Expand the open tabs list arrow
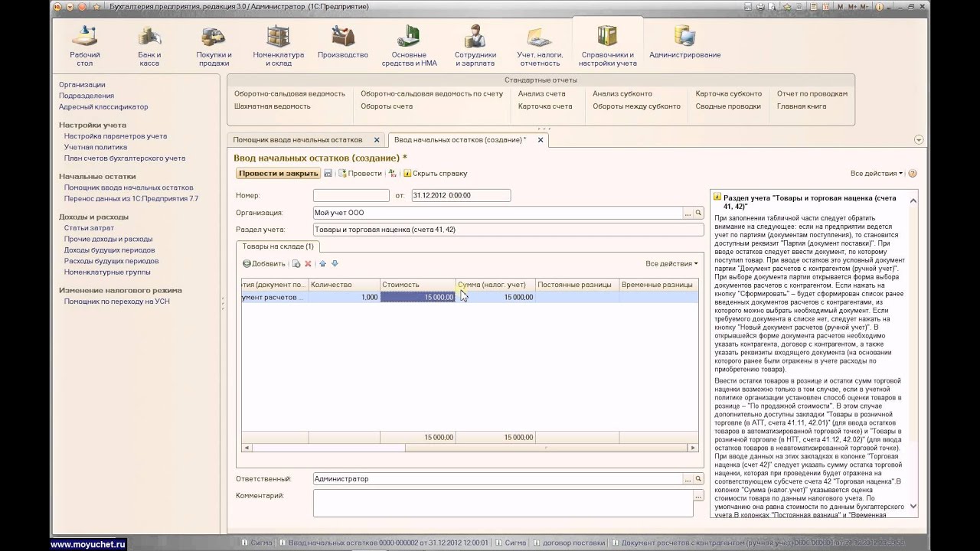 click(x=919, y=140)
